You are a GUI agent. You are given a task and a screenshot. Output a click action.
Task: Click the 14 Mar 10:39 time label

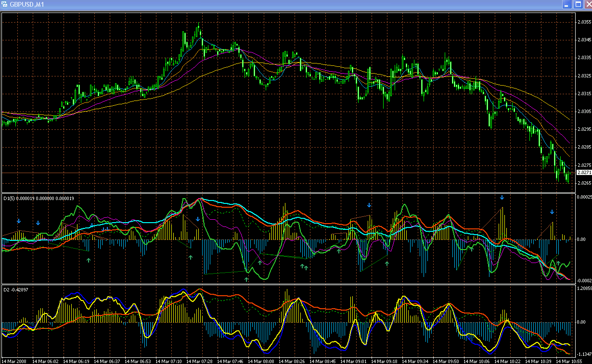pyautogui.click(x=538, y=361)
